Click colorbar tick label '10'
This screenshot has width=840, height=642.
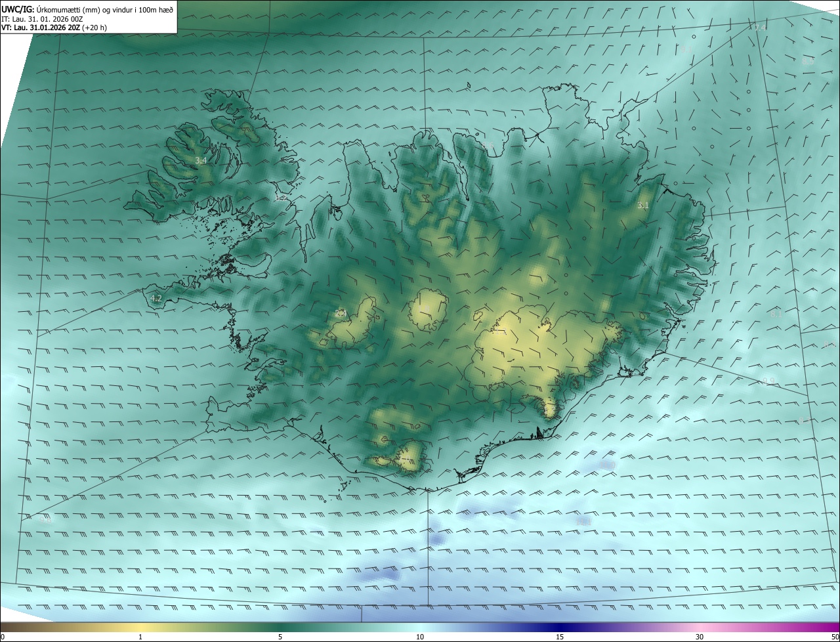tap(420, 637)
